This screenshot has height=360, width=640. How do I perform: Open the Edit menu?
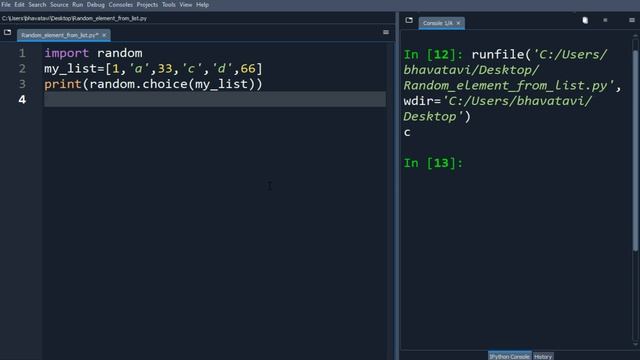tap(19, 5)
